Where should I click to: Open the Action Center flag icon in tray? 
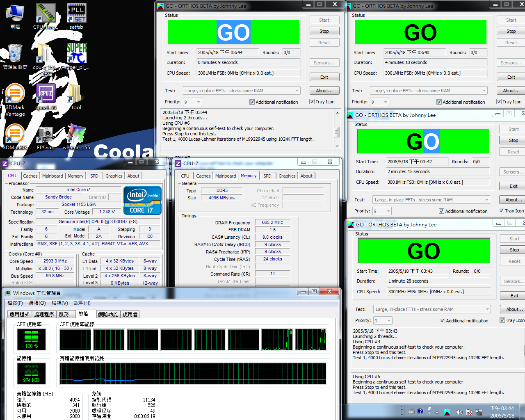point(469,412)
